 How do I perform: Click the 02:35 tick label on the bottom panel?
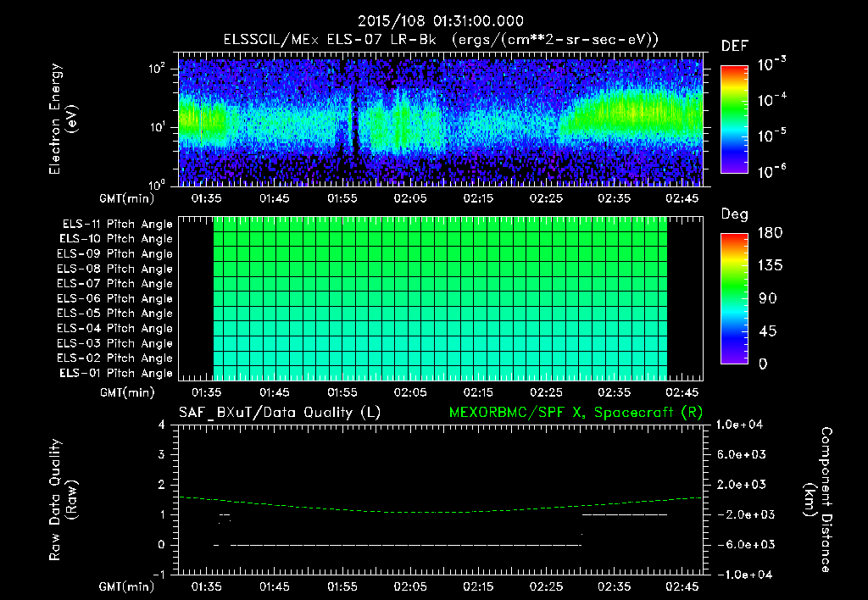click(614, 586)
